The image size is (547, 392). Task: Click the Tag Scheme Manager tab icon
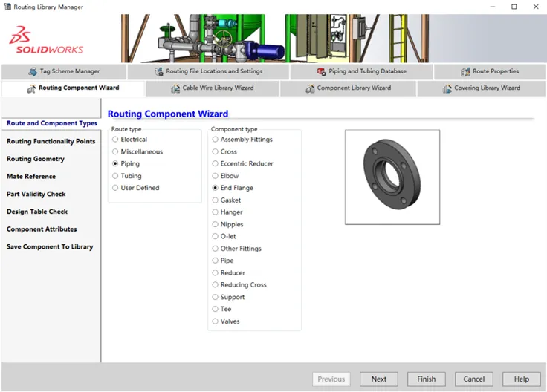(x=33, y=71)
